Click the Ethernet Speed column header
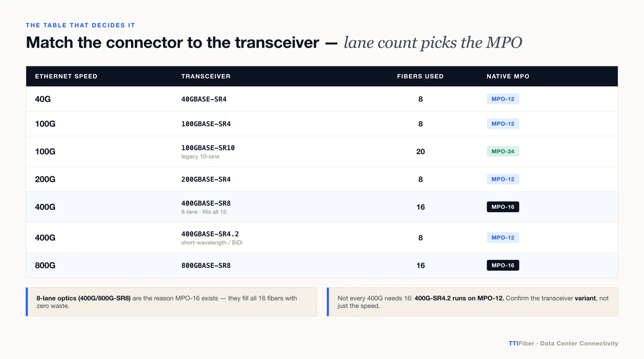 [66, 76]
